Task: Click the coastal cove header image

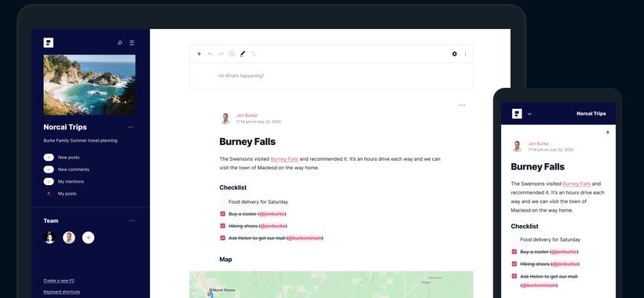Action: (90, 85)
